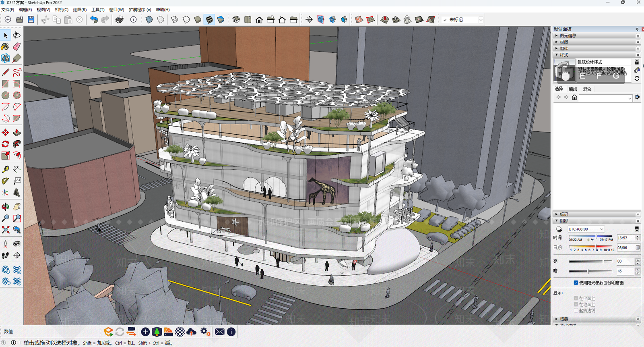Viewport: 644px width, 347px height.
Task: Undo the last action
Action: pyautogui.click(x=94, y=19)
